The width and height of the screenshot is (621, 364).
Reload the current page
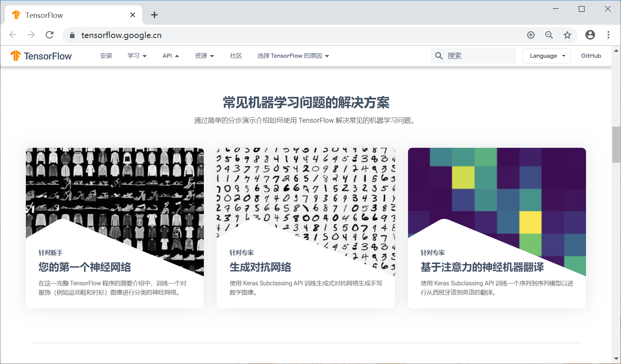tap(49, 35)
